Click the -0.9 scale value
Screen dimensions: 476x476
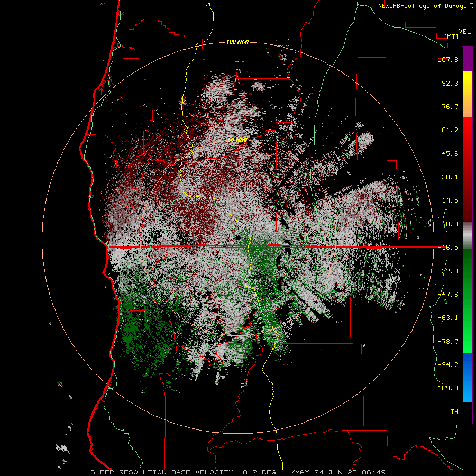450,224
